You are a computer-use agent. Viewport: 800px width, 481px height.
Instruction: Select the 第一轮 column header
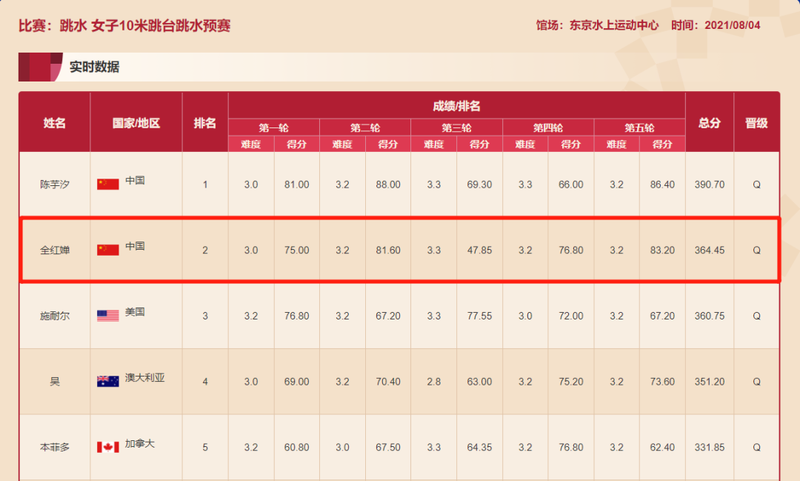tap(273, 128)
